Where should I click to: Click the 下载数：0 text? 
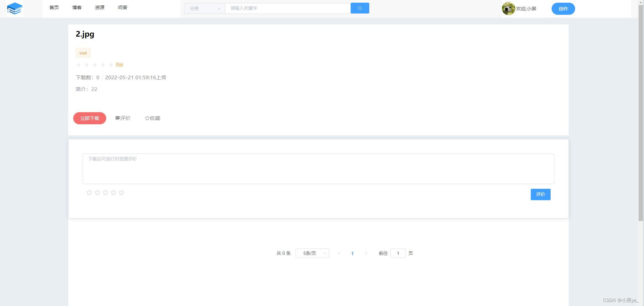coord(88,78)
